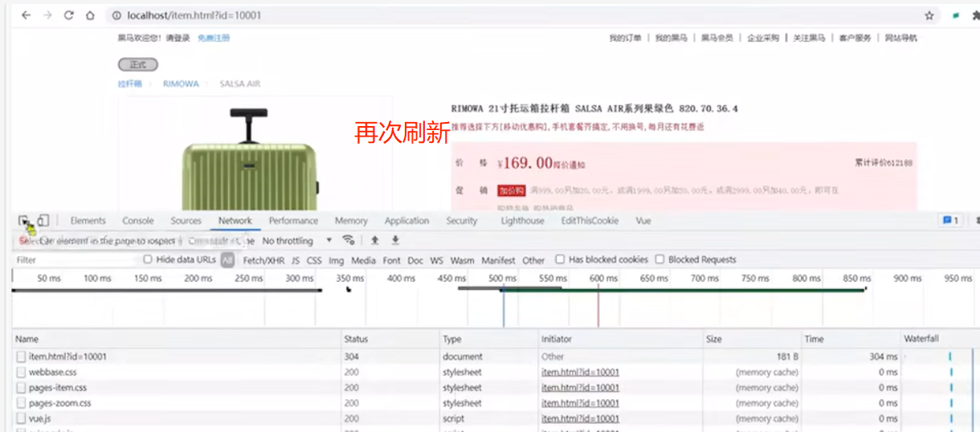Enable Blocked Requests checkbox
This screenshot has width=980, height=432.
coord(659,259)
